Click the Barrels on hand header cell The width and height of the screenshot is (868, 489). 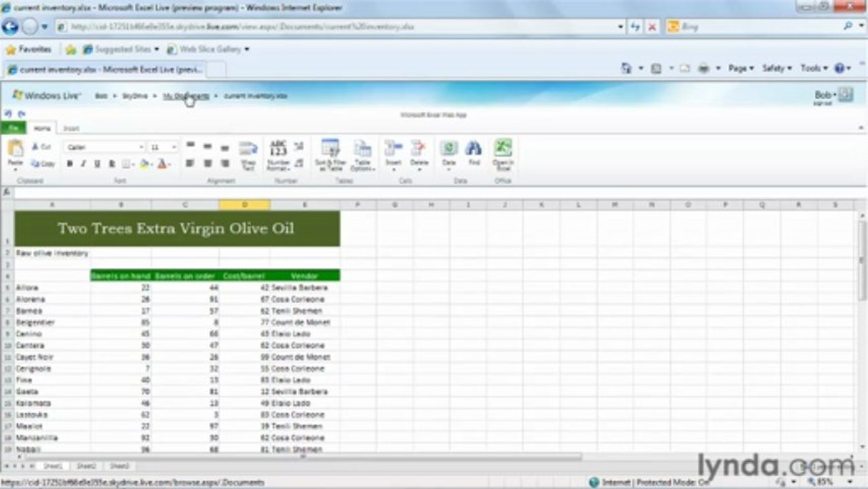121,276
